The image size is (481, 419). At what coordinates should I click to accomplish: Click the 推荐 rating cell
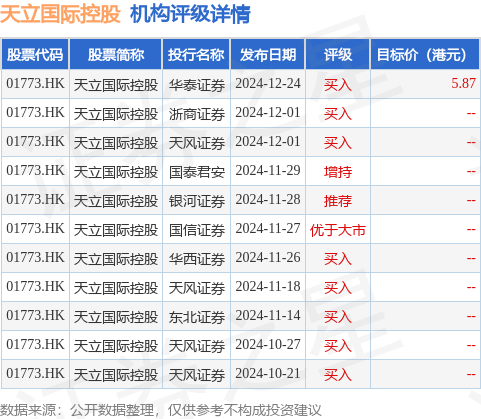(x=338, y=201)
